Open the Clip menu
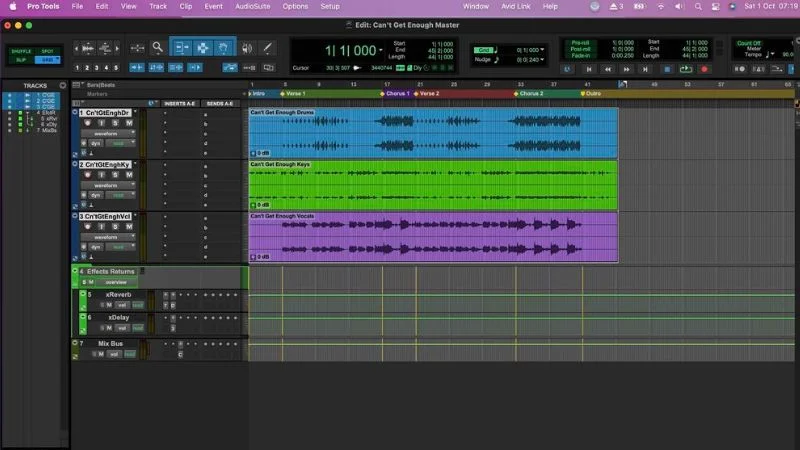 (186, 7)
